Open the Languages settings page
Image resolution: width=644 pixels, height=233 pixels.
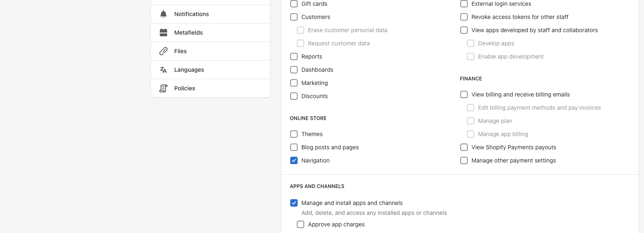pyautogui.click(x=211, y=70)
